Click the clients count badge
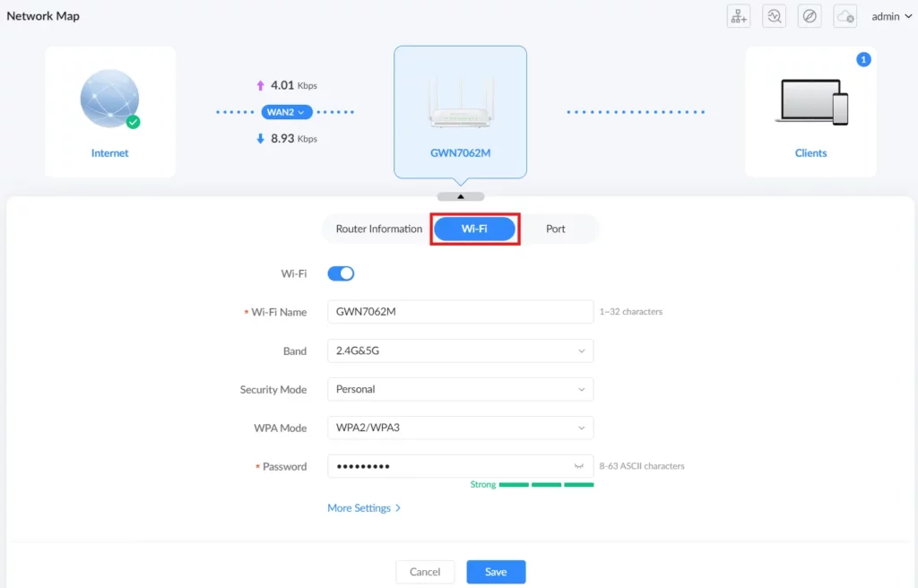The image size is (918, 588). 863,60
